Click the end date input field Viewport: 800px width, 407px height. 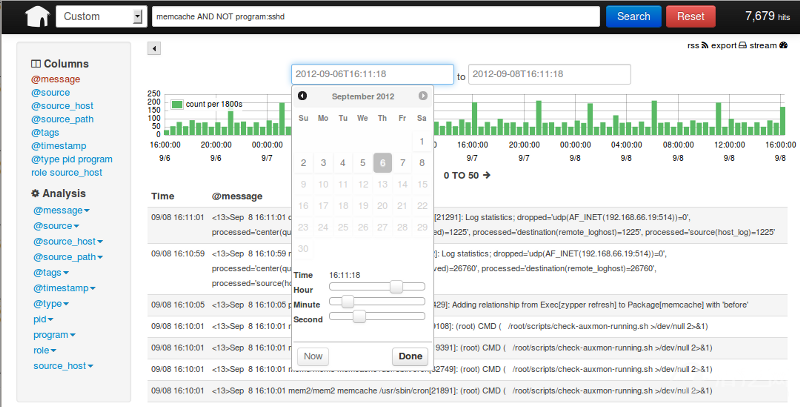[549, 75]
